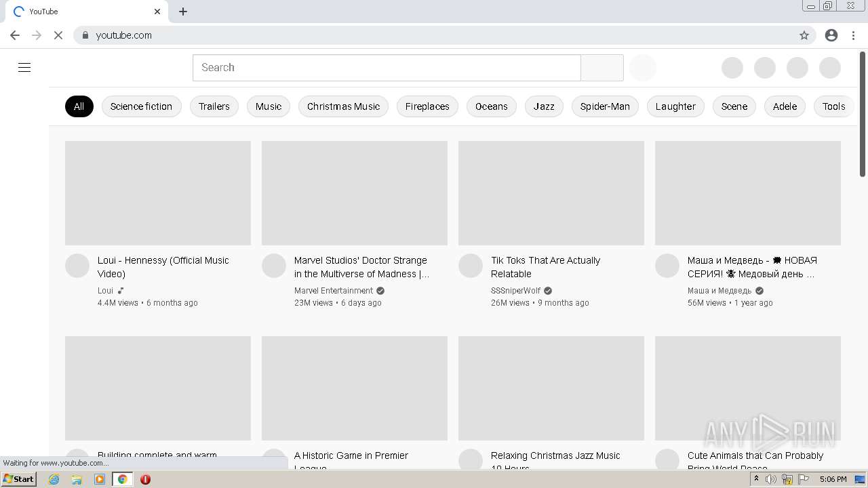Select the Oceans chip
Viewport: 868px width, 488px height.
click(492, 106)
